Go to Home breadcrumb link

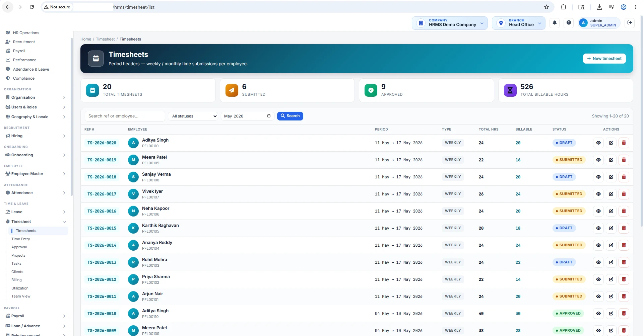[86, 39]
